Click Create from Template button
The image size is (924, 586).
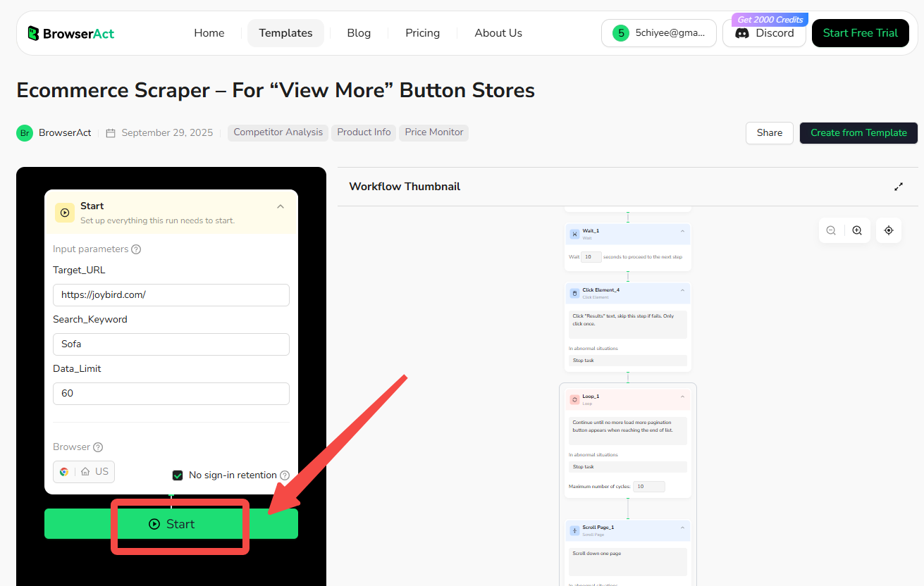(858, 132)
